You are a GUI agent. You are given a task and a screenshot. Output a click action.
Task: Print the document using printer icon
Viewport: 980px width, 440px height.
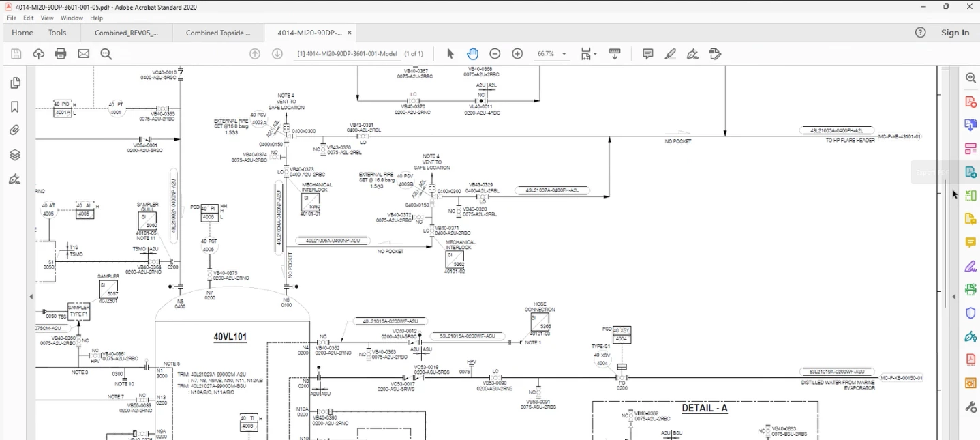click(61, 54)
